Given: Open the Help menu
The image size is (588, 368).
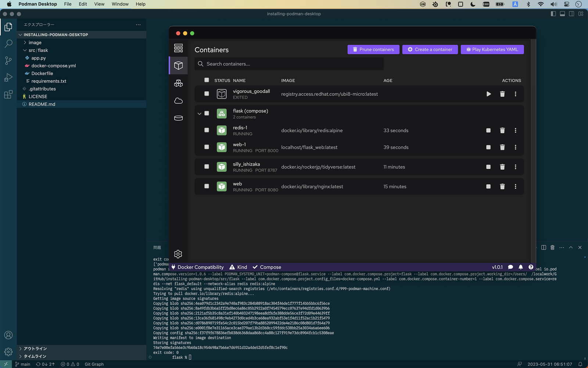Looking at the screenshot, I should (141, 4).
